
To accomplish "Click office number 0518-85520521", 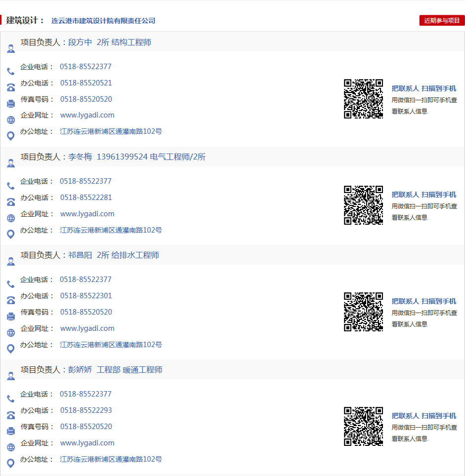I will [x=86, y=83].
